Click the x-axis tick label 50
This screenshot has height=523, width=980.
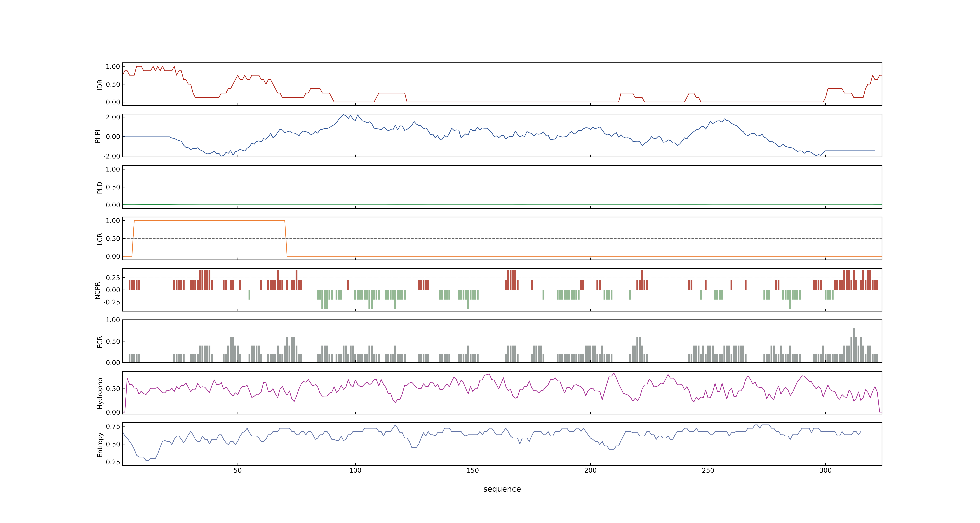(238, 470)
